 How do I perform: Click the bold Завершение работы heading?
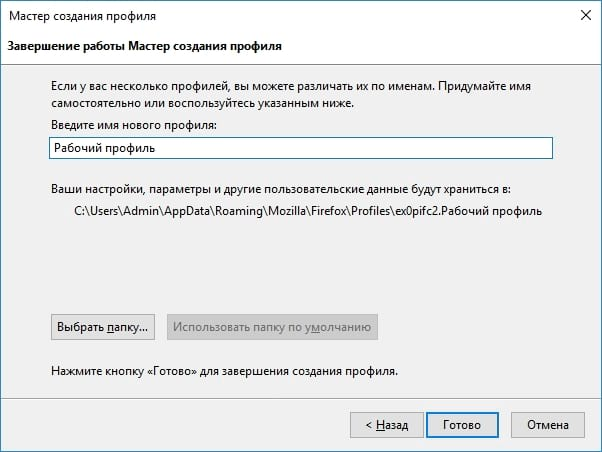145,46
